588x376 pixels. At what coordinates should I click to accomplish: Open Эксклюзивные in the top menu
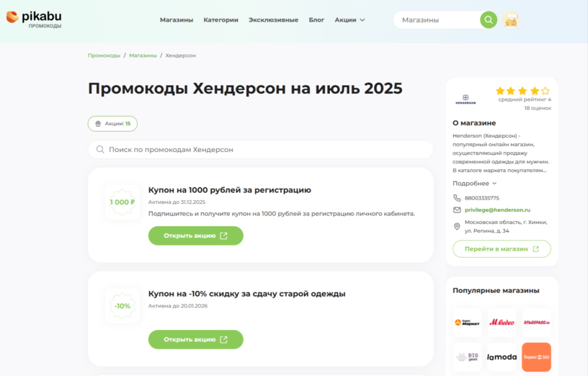pyautogui.click(x=273, y=20)
